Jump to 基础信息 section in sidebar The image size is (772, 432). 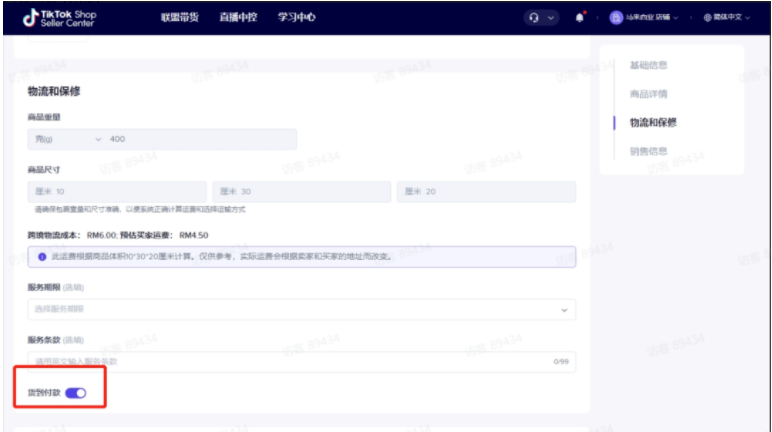tap(648, 65)
